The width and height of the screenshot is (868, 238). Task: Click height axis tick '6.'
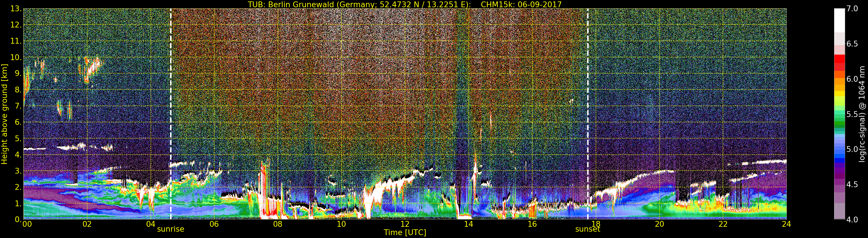point(18,122)
